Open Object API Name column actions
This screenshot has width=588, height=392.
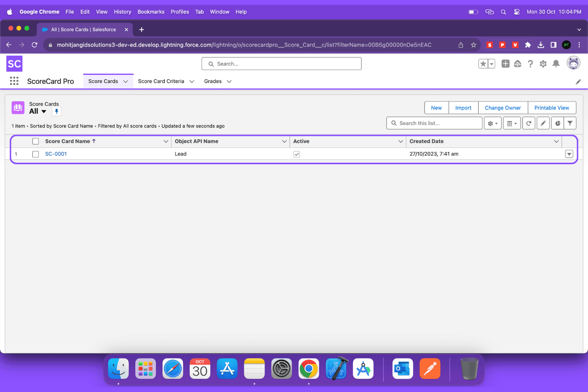point(284,141)
